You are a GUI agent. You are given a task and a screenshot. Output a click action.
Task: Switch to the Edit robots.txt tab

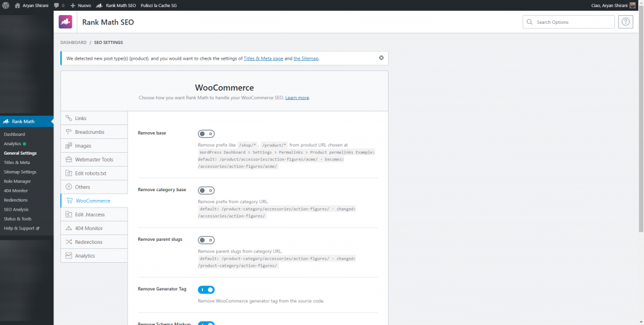click(91, 173)
